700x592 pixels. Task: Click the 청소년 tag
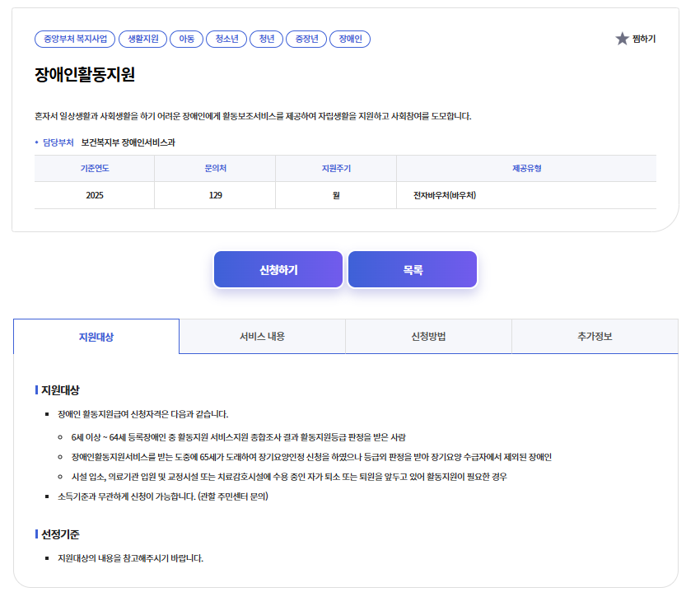pyautogui.click(x=226, y=38)
